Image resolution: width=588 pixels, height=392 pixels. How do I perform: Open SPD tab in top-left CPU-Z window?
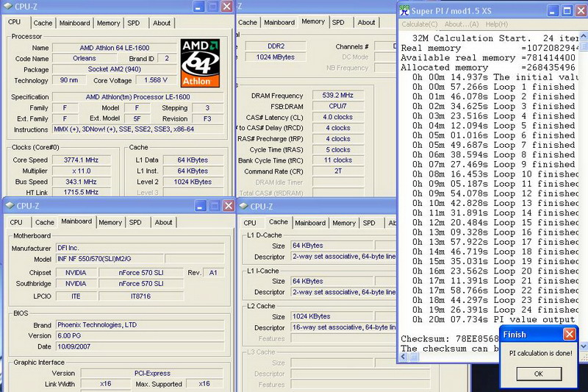pyautogui.click(x=134, y=23)
